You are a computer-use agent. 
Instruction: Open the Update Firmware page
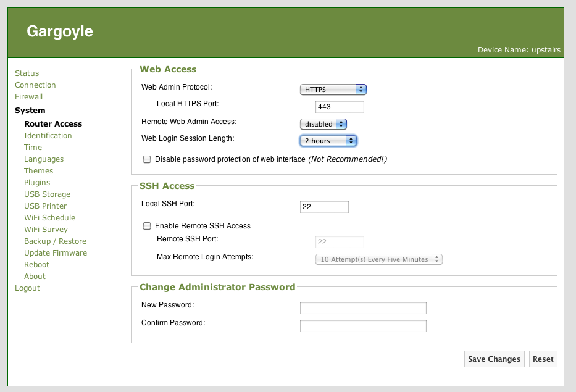pos(55,253)
